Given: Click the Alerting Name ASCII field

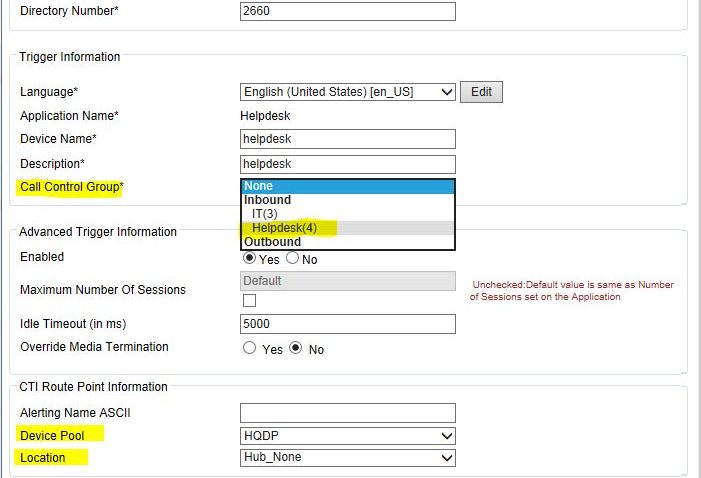Looking at the screenshot, I should click(x=347, y=412).
